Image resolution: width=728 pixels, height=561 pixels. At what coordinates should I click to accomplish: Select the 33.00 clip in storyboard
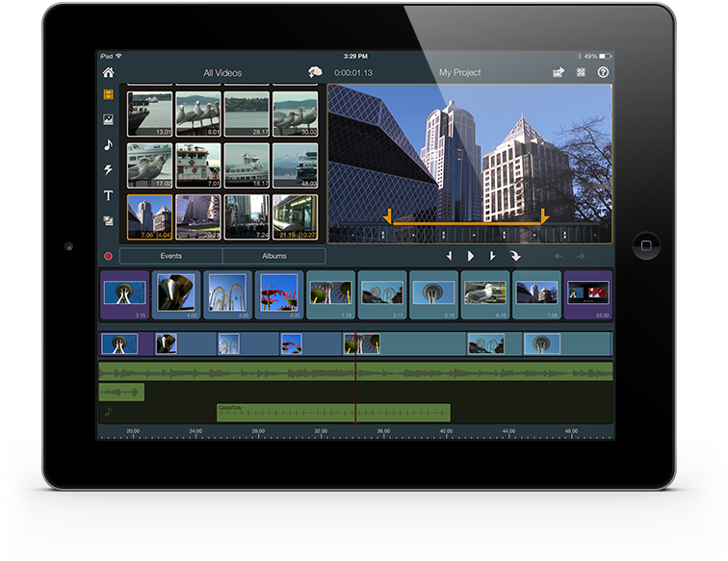(x=587, y=294)
